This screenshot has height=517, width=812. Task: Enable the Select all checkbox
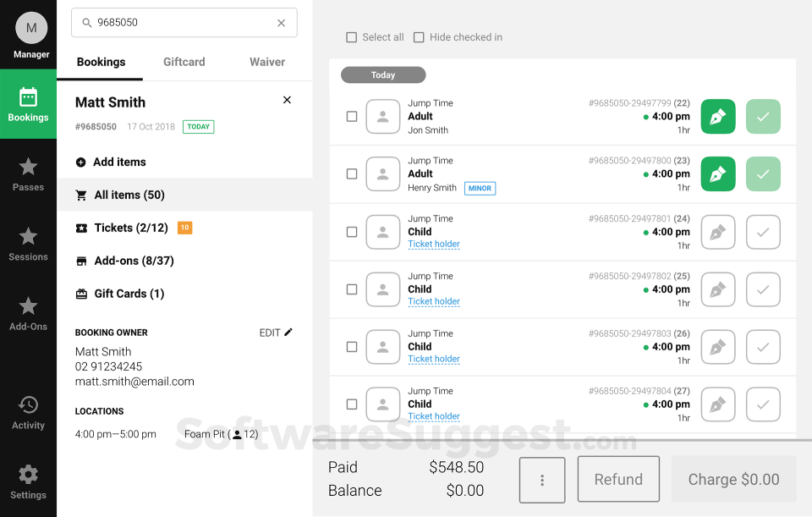352,37
